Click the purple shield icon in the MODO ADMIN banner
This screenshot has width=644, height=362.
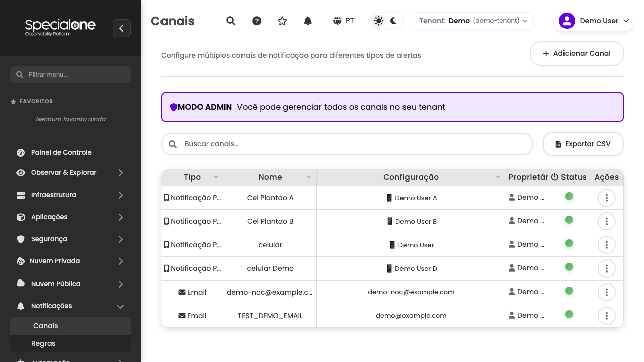[174, 107]
